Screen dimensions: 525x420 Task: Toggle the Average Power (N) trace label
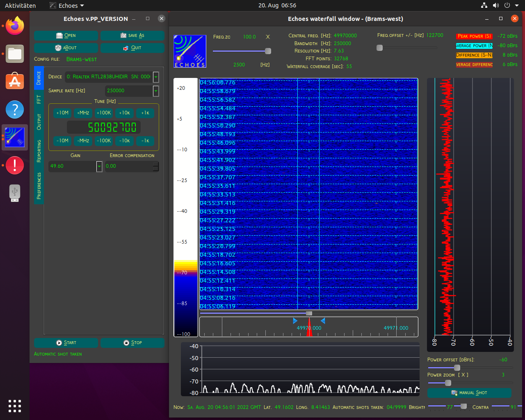(x=474, y=46)
